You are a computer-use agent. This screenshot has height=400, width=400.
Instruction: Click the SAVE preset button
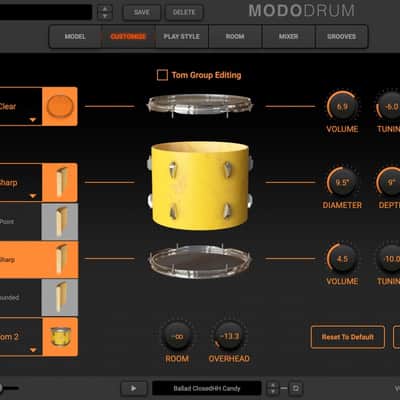click(142, 12)
